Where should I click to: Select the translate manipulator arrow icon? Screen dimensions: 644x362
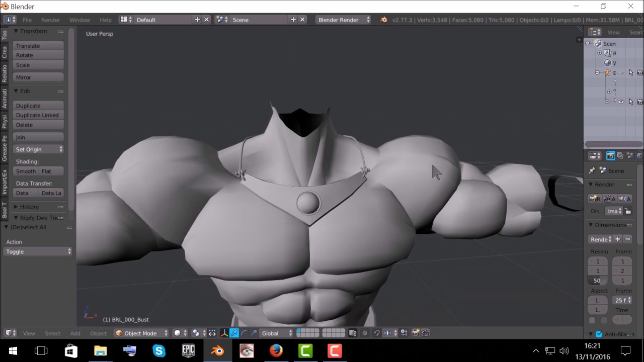234,333
